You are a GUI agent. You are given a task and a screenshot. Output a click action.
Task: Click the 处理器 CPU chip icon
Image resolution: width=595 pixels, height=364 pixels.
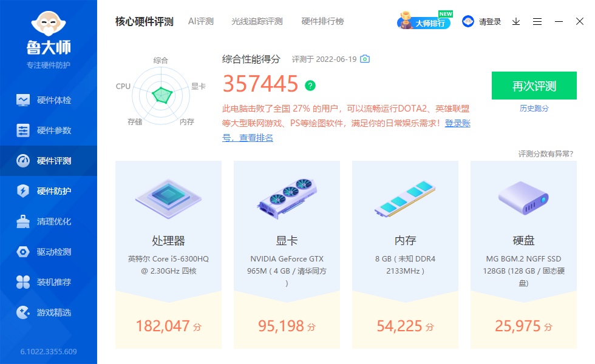[x=169, y=198]
